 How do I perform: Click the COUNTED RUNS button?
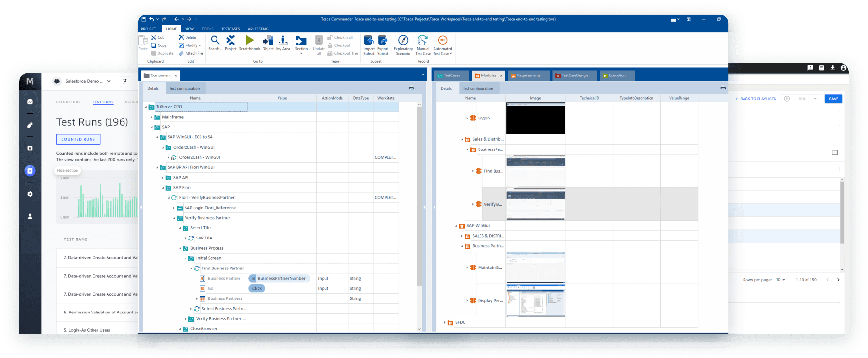[78, 139]
